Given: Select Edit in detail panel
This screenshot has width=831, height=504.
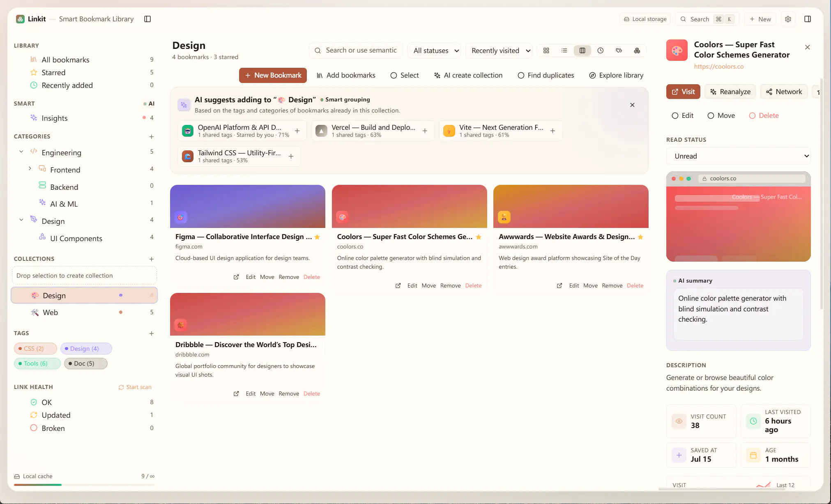Looking at the screenshot, I should pyautogui.click(x=682, y=115).
